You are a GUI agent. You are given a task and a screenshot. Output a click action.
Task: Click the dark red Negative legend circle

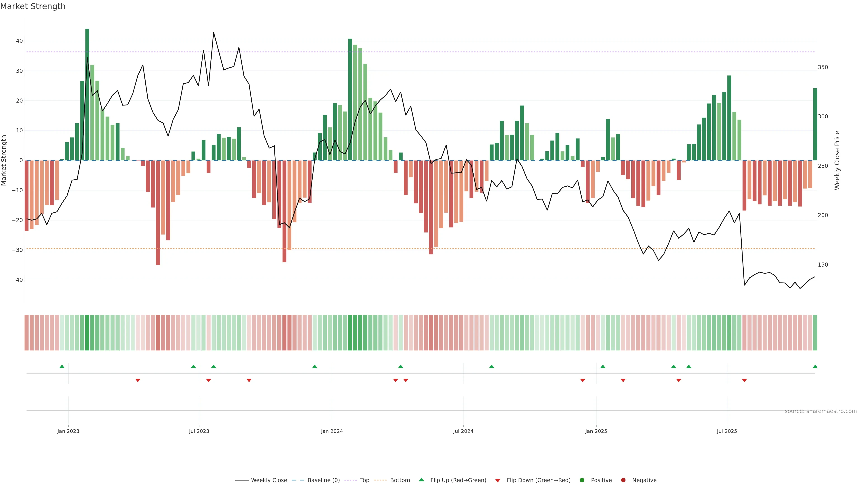[623, 480]
